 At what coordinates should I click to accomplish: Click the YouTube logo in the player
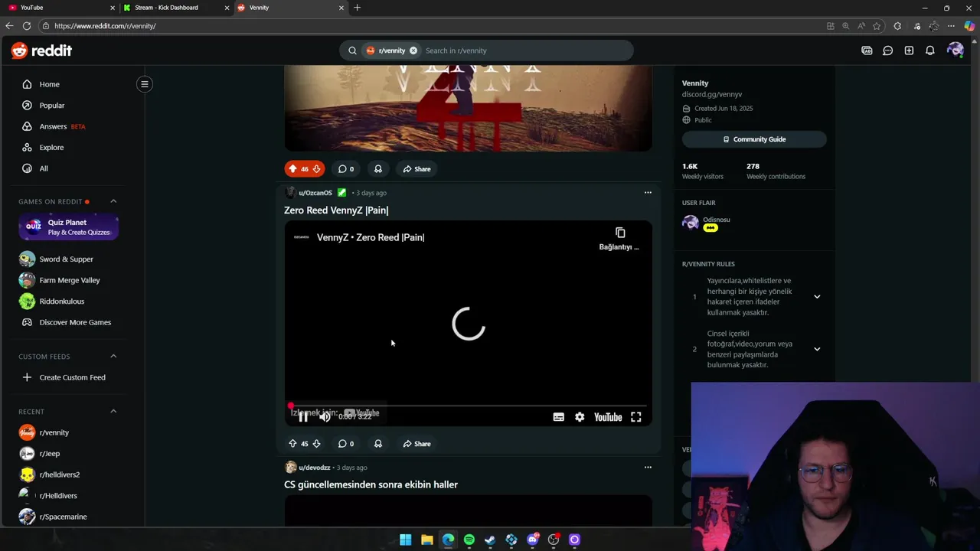pyautogui.click(x=608, y=417)
